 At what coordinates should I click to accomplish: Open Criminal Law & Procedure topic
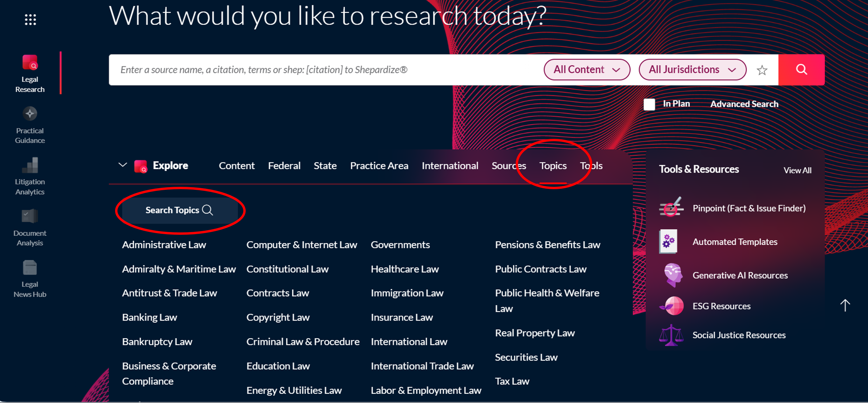click(x=303, y=342)
